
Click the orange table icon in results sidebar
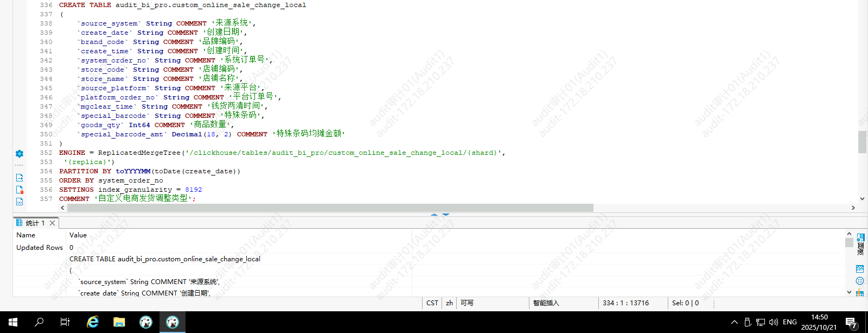click(x=860, y=293)
